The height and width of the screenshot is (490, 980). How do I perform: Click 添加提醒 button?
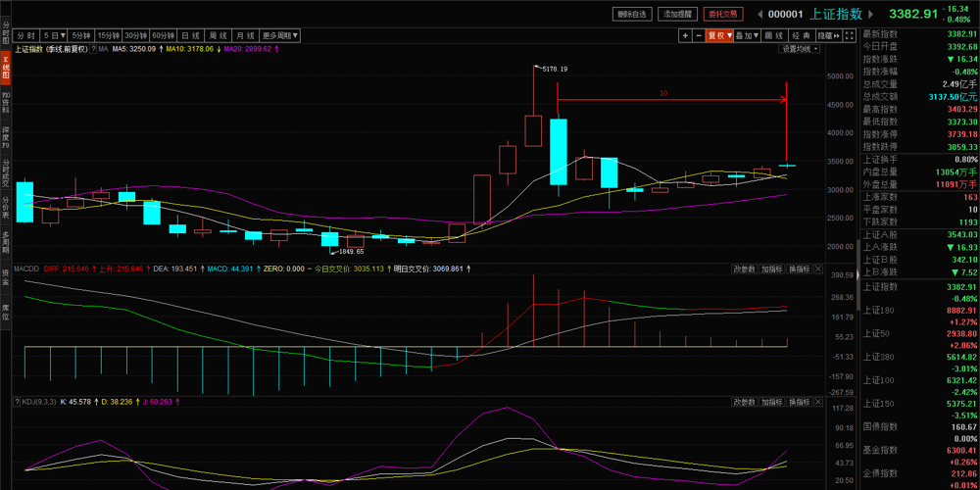pos(677,14)
